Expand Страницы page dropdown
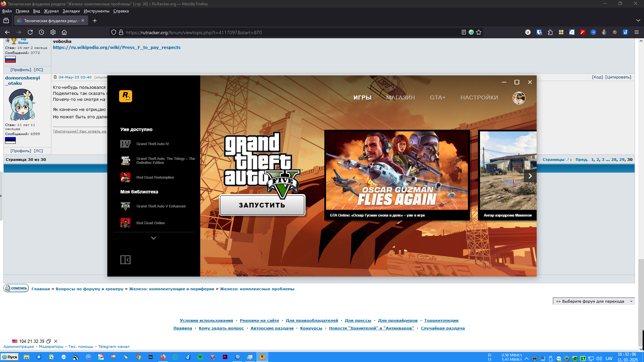644x362 pixels. coord(556,160)
